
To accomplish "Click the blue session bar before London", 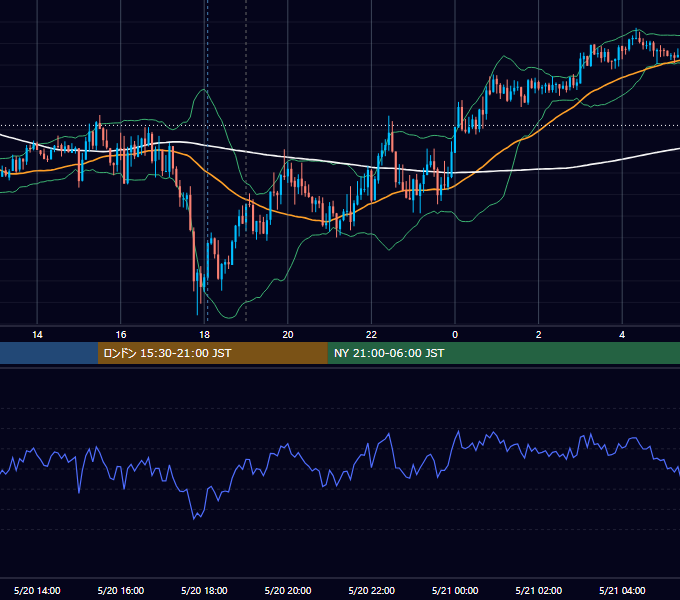I will pyautogui.click(x=49, y=353).
